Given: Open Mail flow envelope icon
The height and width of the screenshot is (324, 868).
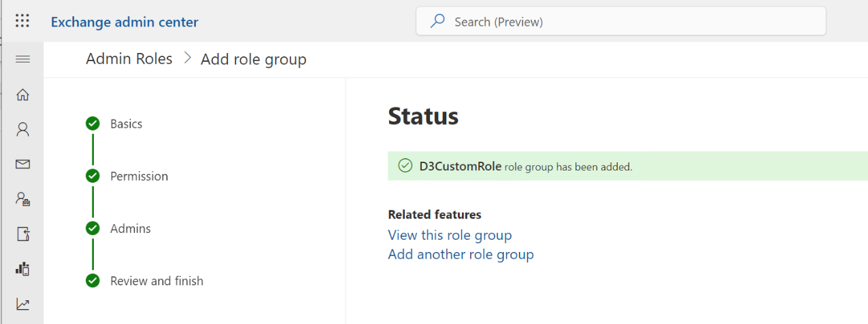Looking at the screenshot, I should pyautogui.click(x=22, y=164).
